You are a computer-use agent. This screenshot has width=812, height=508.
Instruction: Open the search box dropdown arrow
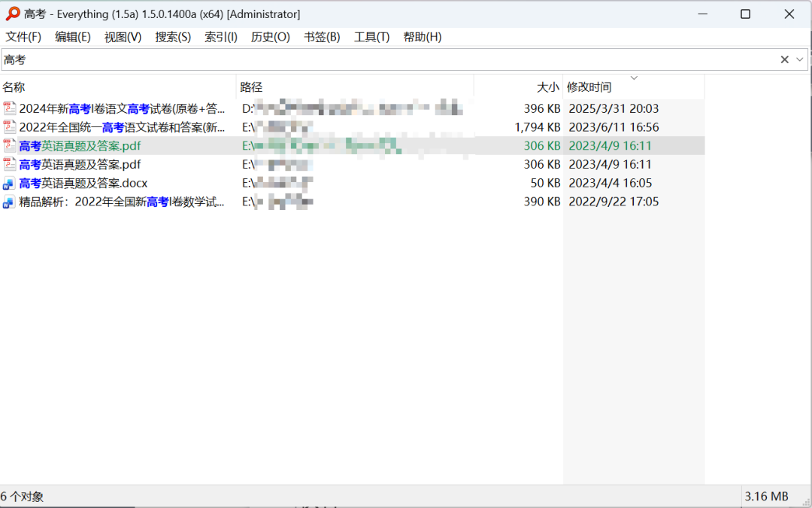click(799, 59)
